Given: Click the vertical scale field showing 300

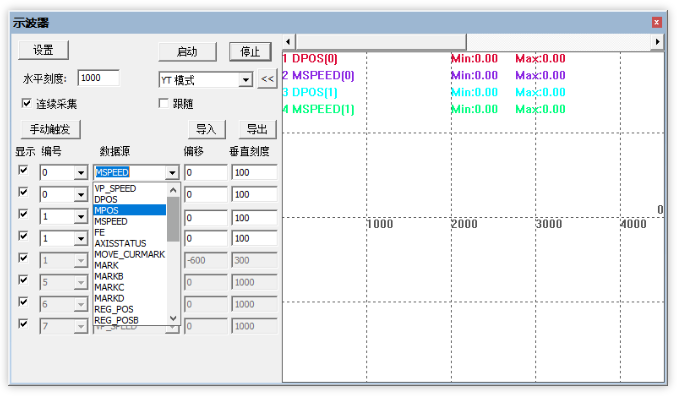Looking at the screenshot, I should [x=254, y=261].
